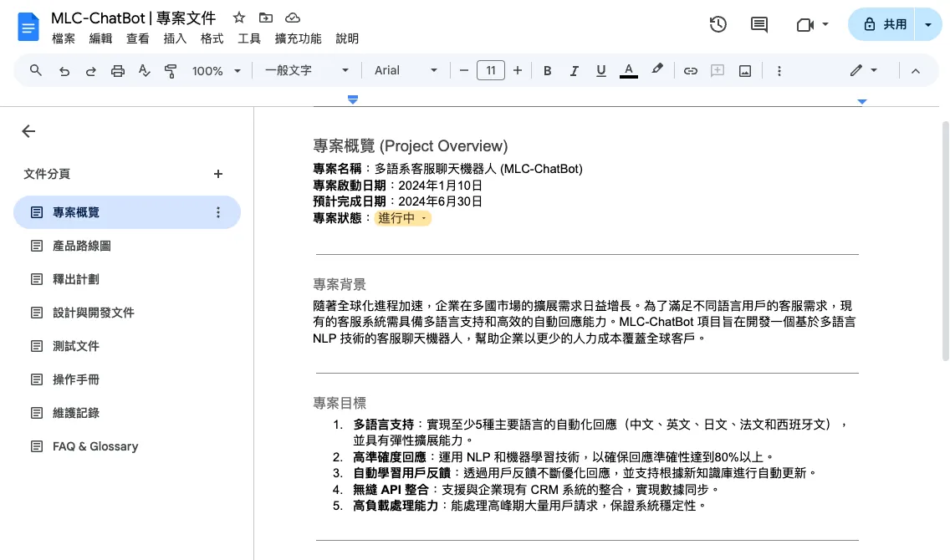Switch to 維護記錄 tab
The image size is (950, 560).
pos(127,413)
